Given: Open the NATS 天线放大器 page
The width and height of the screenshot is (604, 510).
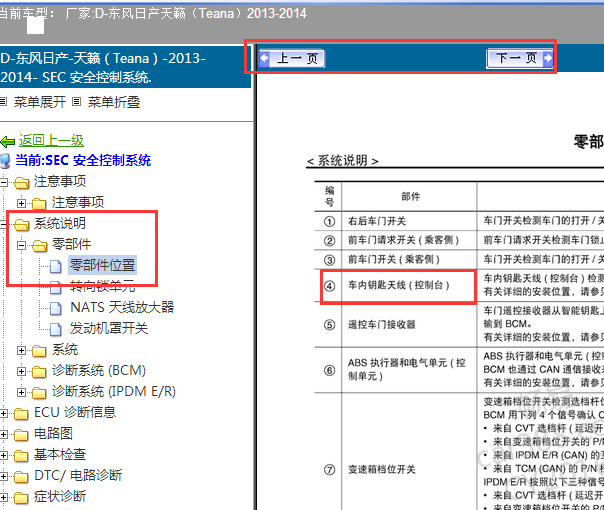Looking at the screenshot, I should [x=122, y=307].
